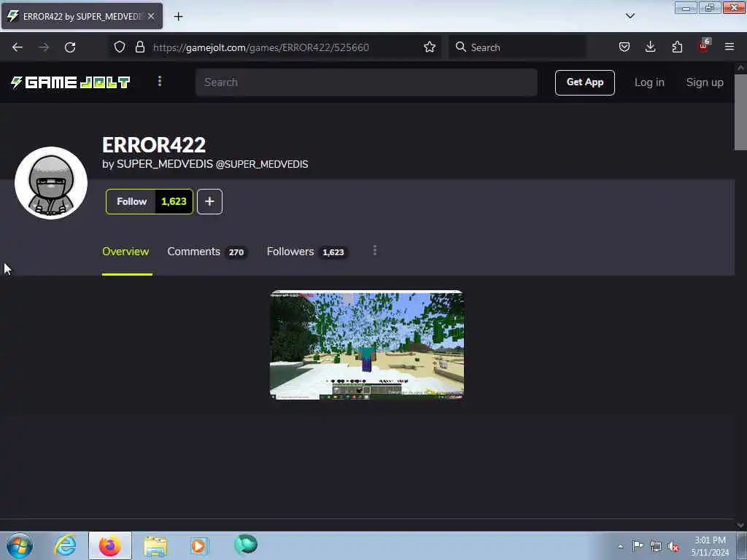Click the Firefox address bar URL
This screenshot has height=560, width=747.
[x=260, y=47]
